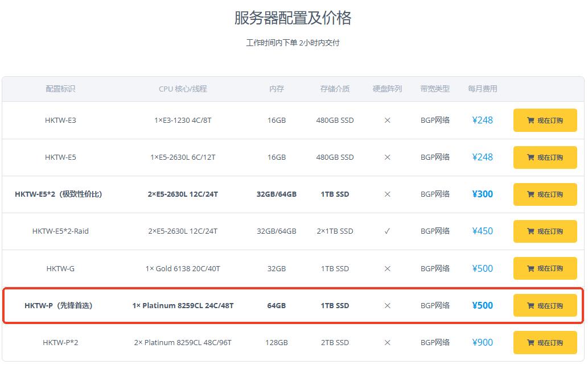Click the cart icon on HKTW-E5 order button
The image size is (588, 365).
531,157
